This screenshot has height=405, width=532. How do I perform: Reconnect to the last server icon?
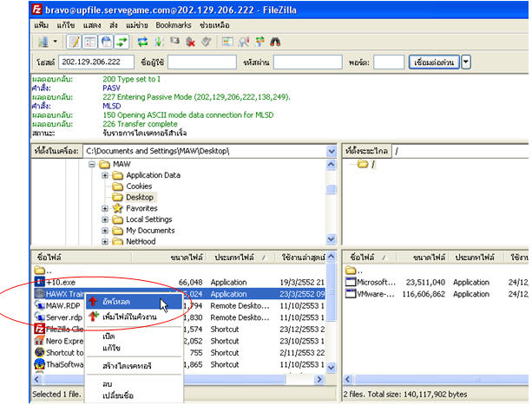click(x=207, y=42)
